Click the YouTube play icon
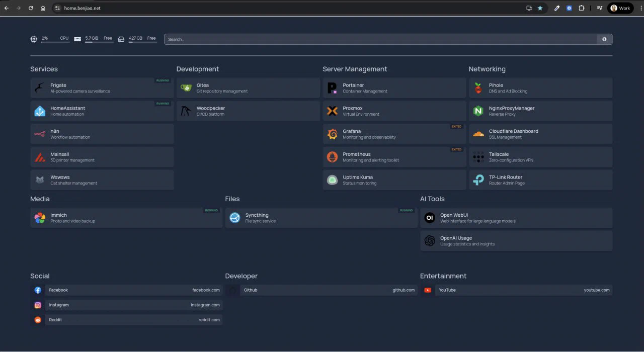 point(428,290)
